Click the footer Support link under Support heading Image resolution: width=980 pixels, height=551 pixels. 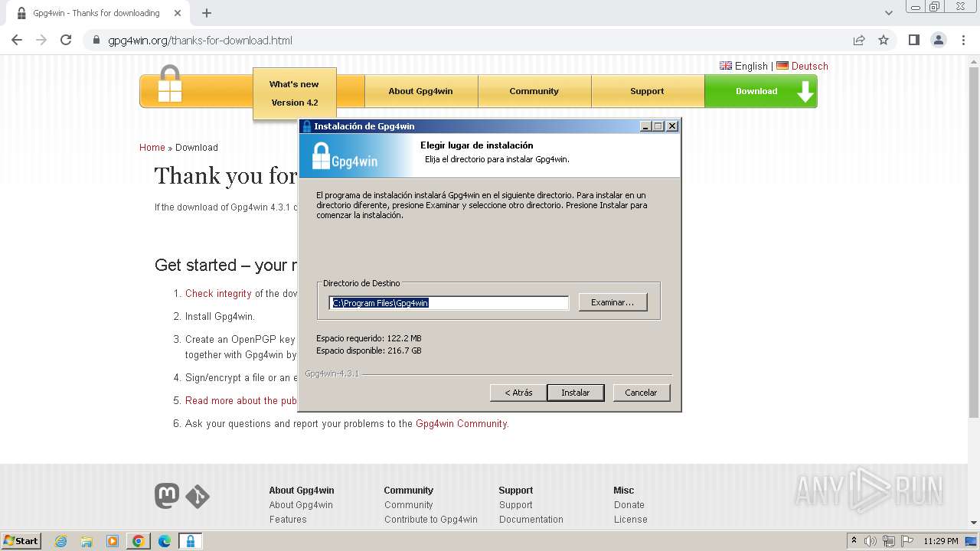pos(516,505)
